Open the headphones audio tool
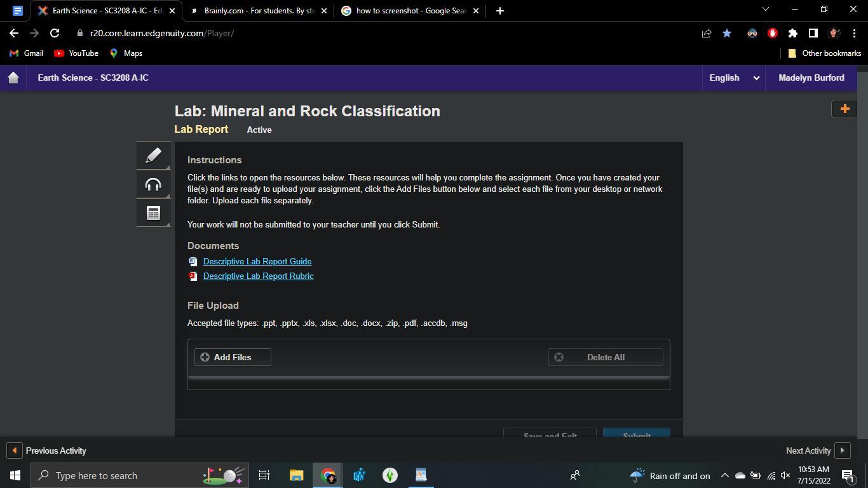868x488 pixels. (x=153, y=185)
